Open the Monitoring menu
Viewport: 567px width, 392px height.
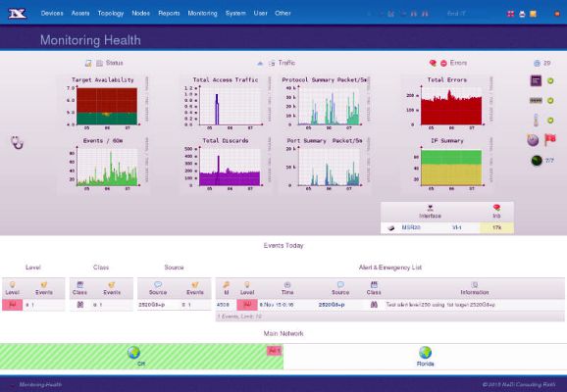(202, 14)
